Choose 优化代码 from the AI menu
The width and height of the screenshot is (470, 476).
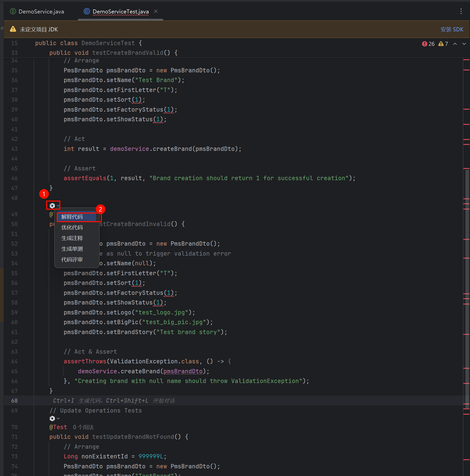point(77,228)
